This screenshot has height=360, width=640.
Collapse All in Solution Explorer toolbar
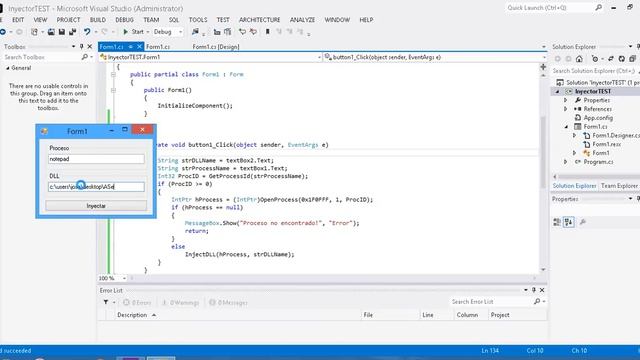tap(632, 59)
